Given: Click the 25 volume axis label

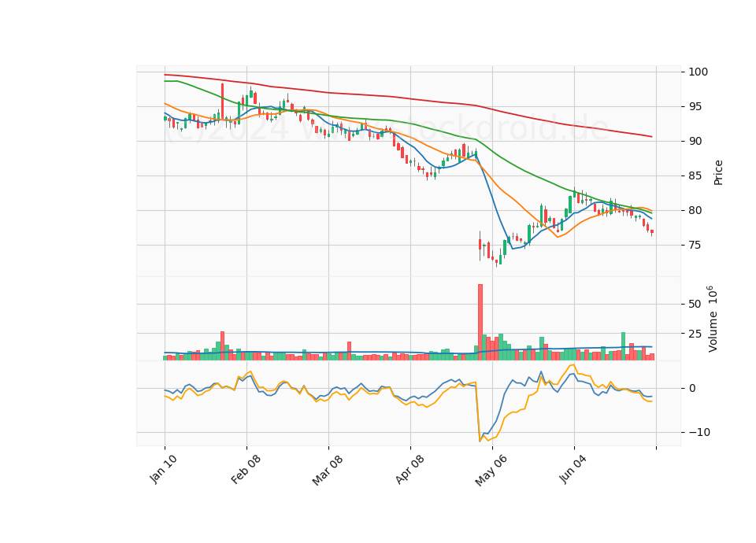Looking at the screenshot, I should pyautogui.click(x=695, y=334).
